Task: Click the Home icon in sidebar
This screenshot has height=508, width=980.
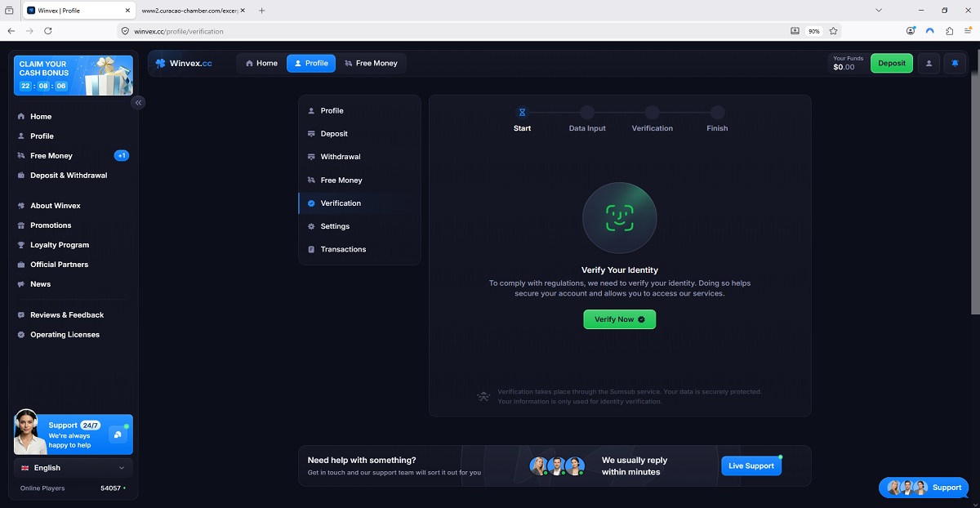Action: click(21, 117)
